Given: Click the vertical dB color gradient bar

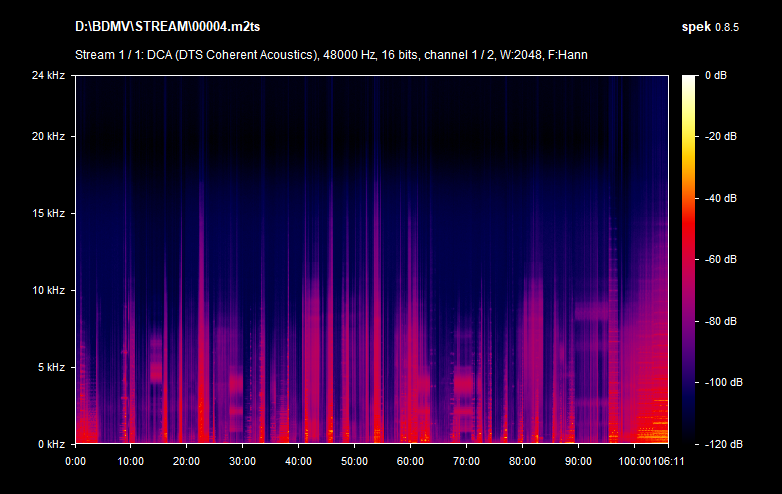Looking at the screenshot, I should tap(689, 259).
